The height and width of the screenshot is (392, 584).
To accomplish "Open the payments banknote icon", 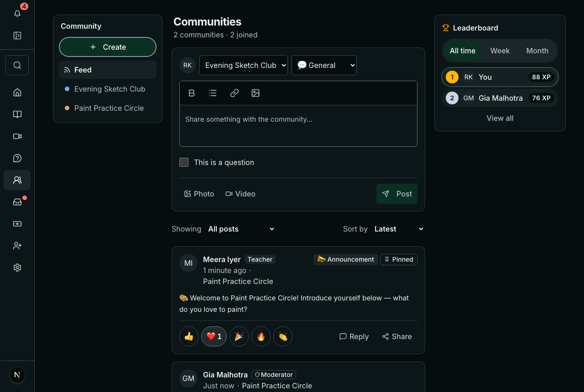I will pyautogui.click(x=17, y=224).
